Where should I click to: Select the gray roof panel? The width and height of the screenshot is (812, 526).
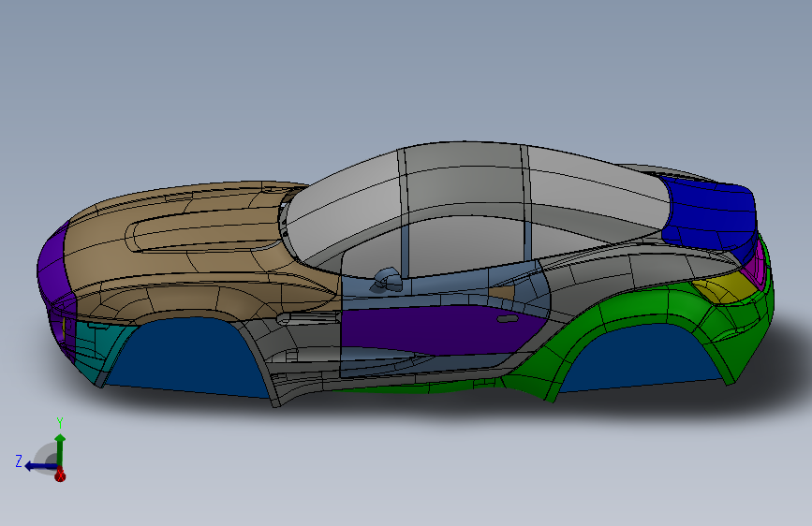coord(466,176)
